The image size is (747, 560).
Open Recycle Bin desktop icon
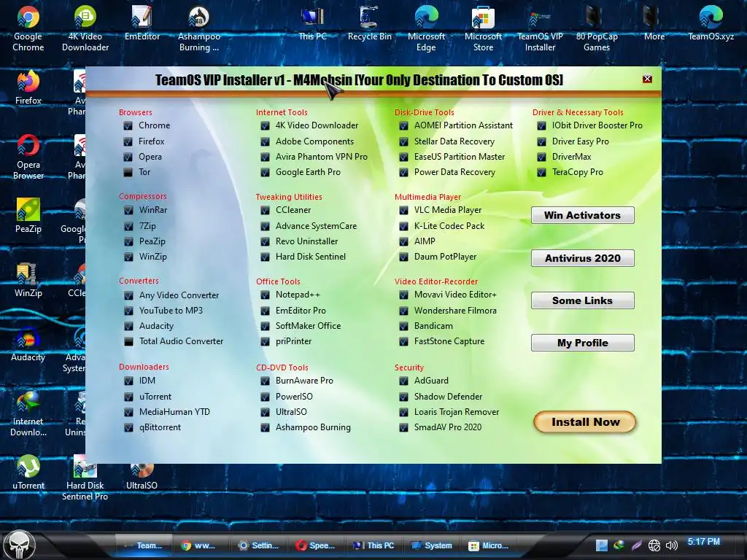[x=369, y=24]
